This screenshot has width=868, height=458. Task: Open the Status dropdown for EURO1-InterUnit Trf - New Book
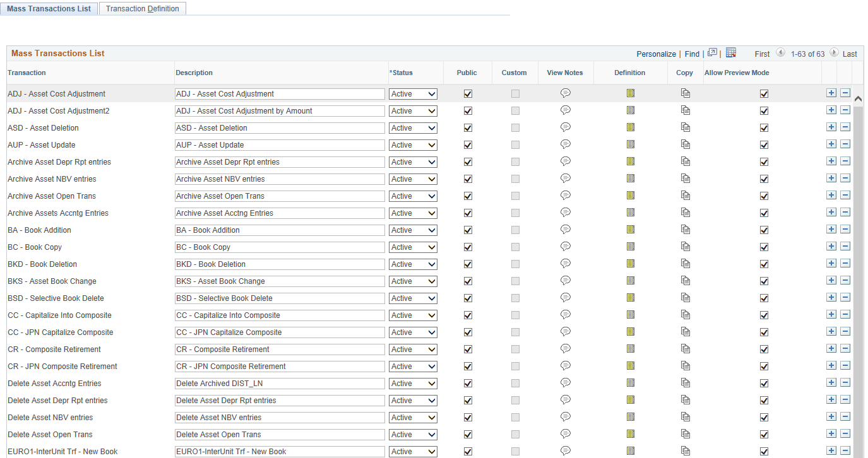pyautogui.click(x=413, y=451)
